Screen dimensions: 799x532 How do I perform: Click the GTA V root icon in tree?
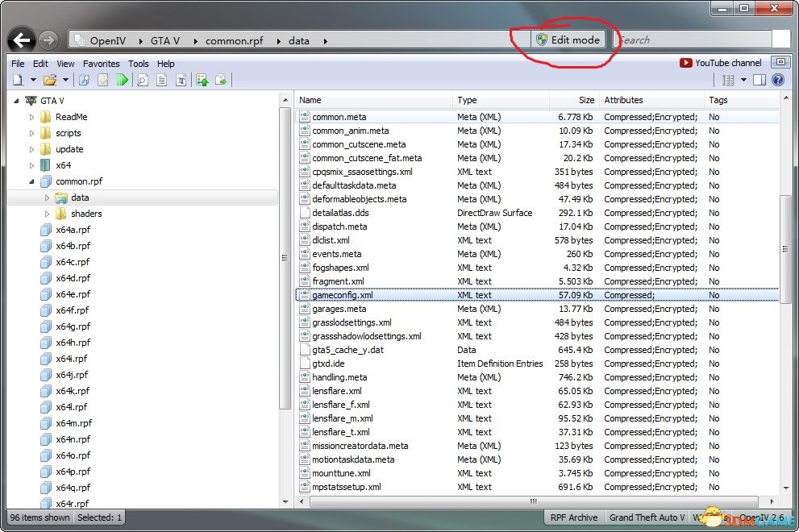[x=31, y=101]
